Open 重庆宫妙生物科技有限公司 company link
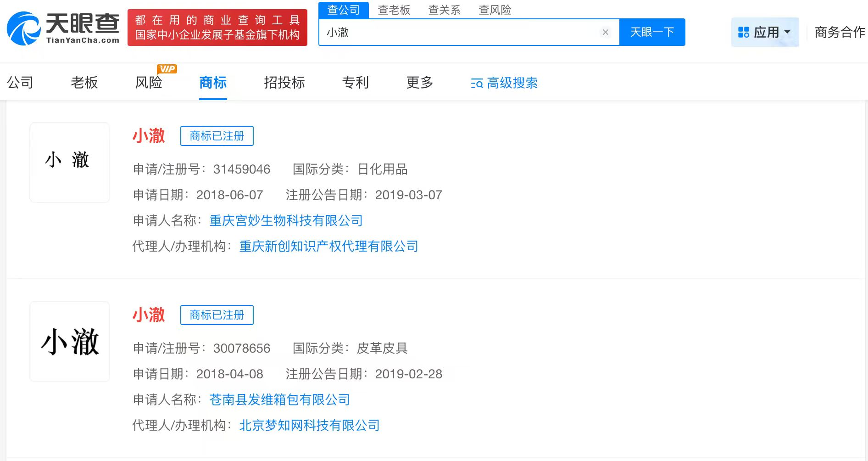 286,220
